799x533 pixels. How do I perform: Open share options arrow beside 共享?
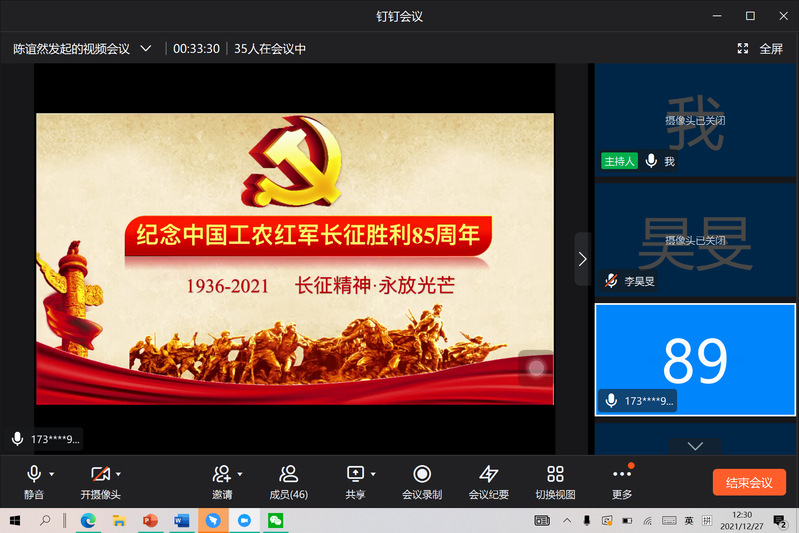pyautogui.click(x=373, y=474)
